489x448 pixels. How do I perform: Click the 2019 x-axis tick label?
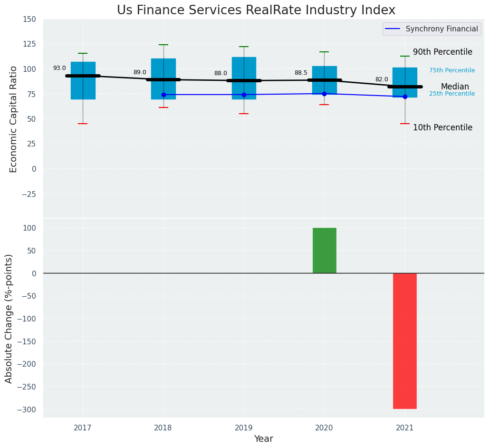[244, 428]
